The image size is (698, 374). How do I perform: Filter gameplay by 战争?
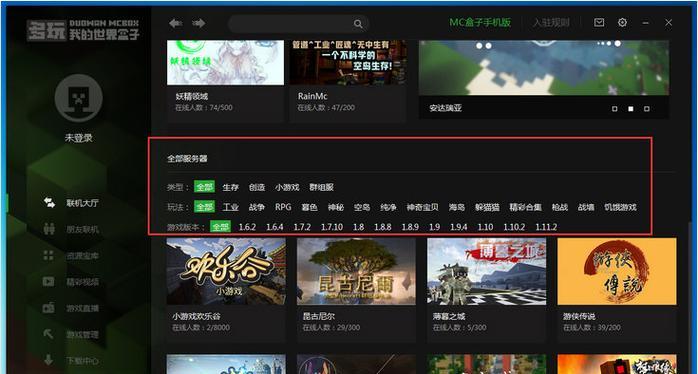pos(257,207)
